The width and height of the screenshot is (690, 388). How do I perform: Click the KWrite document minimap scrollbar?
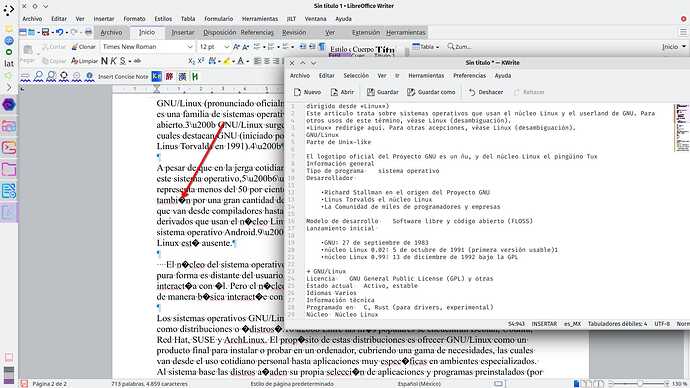tap(681, 128)
